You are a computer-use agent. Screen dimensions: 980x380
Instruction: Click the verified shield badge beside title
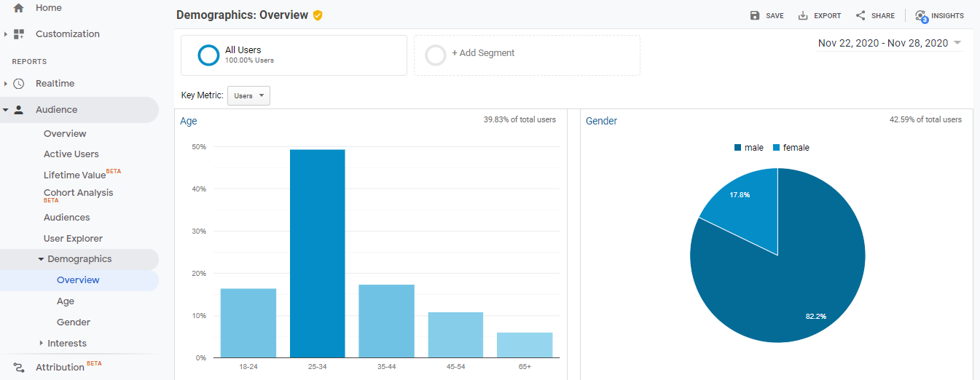318,15
